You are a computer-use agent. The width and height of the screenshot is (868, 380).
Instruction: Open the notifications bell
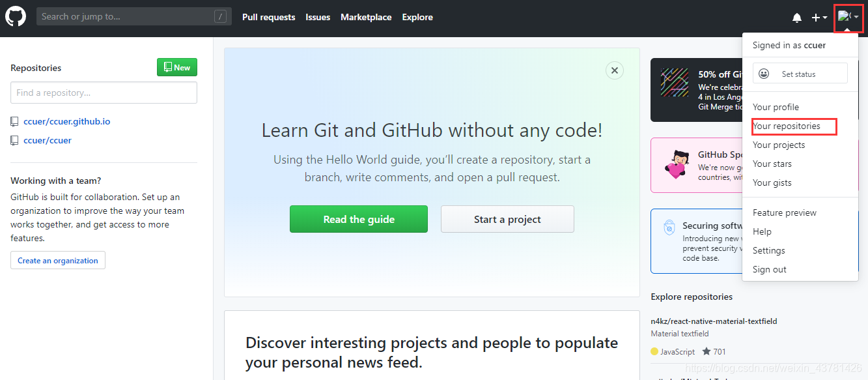[796, 17]
